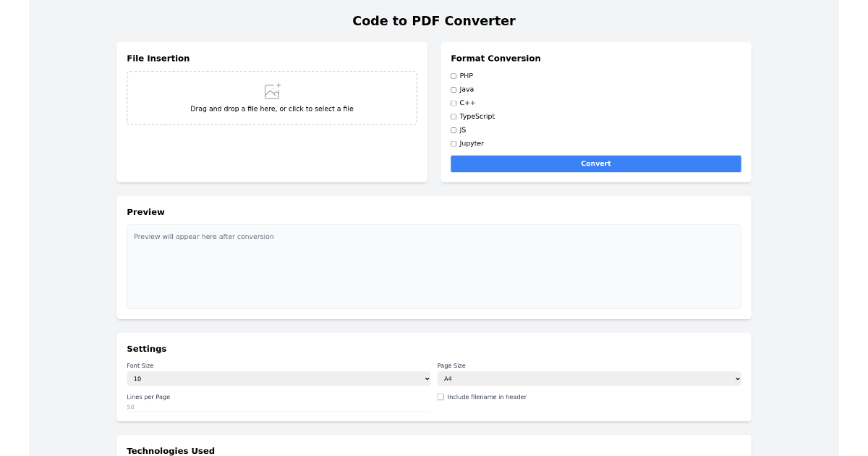This screenshot has height=456, width=868.
Task: Select the JS format option
Action: tap(454, 130)
